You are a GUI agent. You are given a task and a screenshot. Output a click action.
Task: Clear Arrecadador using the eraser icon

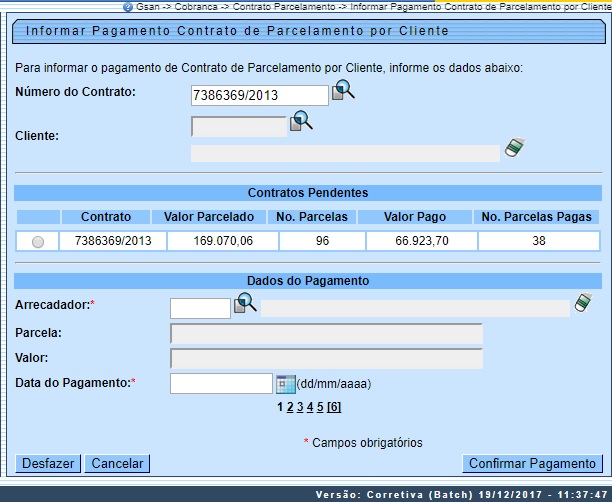pos(584,304)
